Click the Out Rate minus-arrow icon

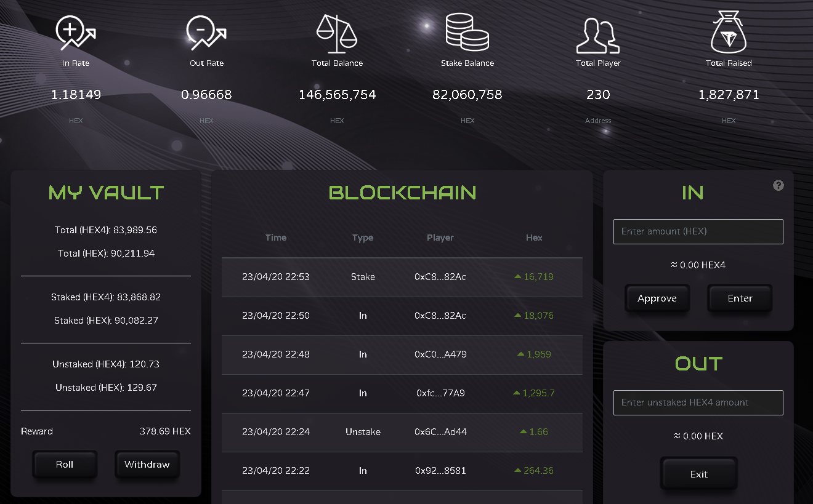pyautogui.click(x=206, y=33)
